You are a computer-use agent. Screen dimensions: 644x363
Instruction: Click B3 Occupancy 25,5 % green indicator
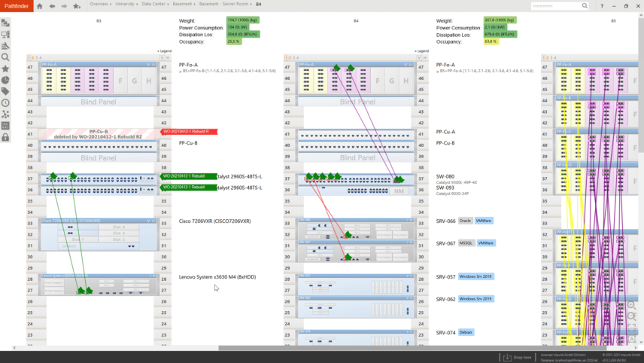[234, 41]
